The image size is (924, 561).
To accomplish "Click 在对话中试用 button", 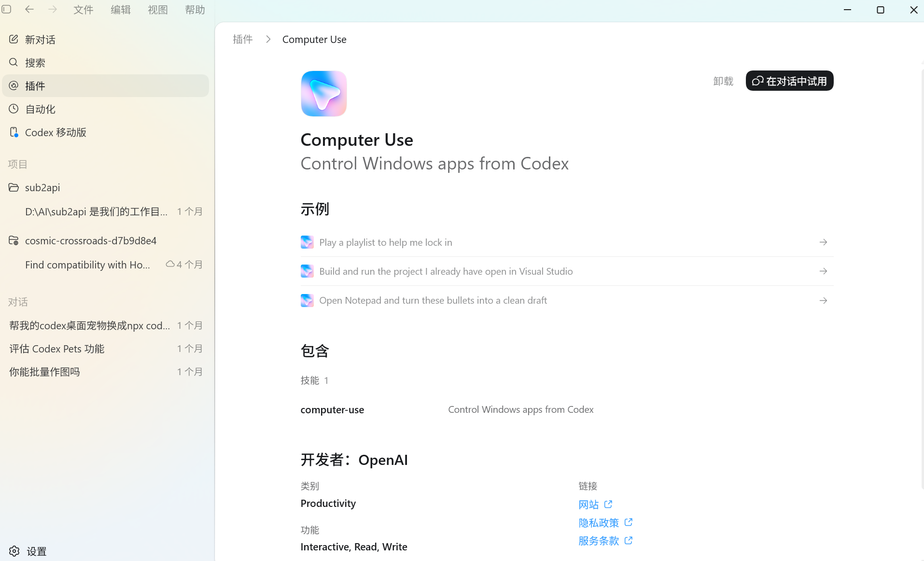I will pos(789,81).
